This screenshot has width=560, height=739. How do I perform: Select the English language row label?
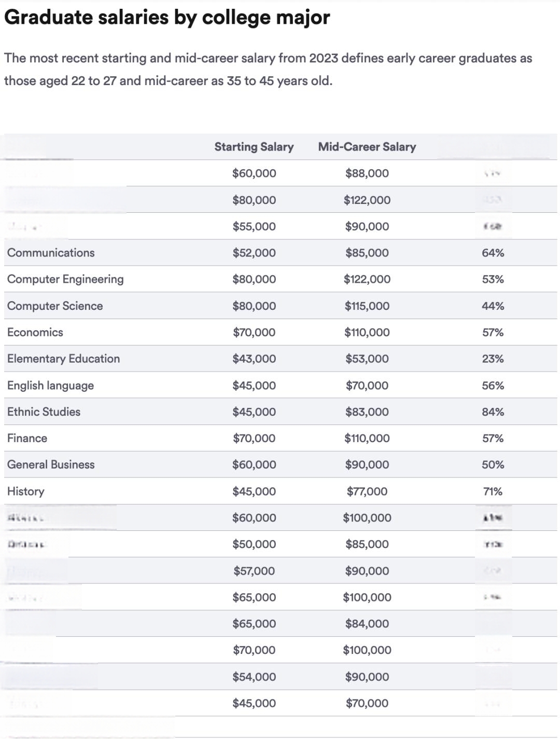tap(50, 386)
